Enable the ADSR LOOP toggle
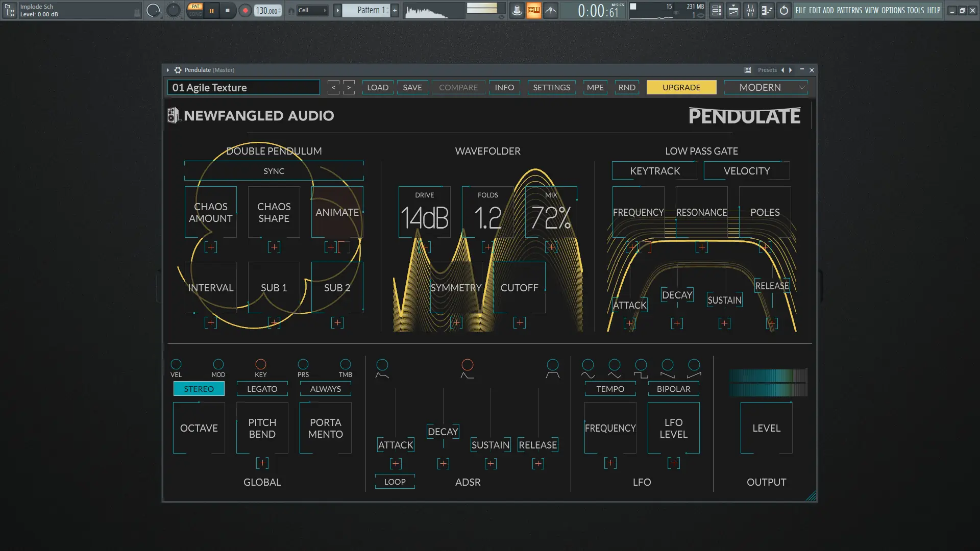The width and height of the screenshot is (980, 551). point(395,482)
